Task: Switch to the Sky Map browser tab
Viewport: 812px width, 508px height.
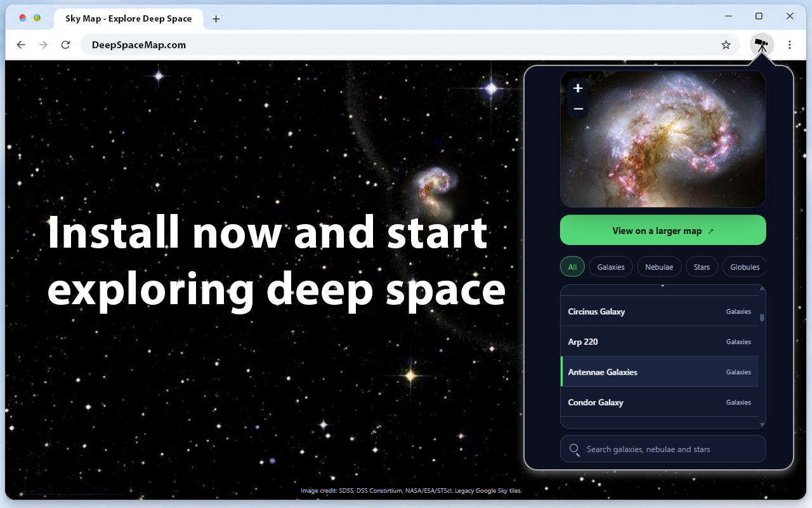Action: tap(128, 19)
